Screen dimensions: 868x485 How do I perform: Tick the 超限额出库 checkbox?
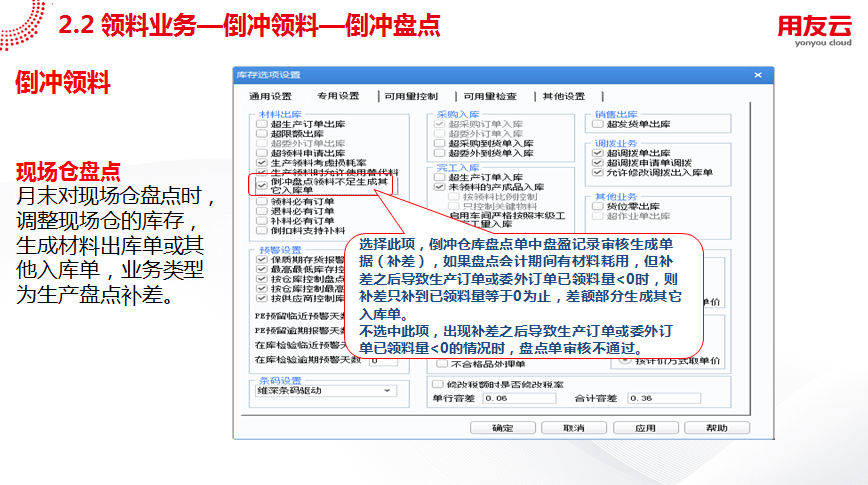pos(262,133)
